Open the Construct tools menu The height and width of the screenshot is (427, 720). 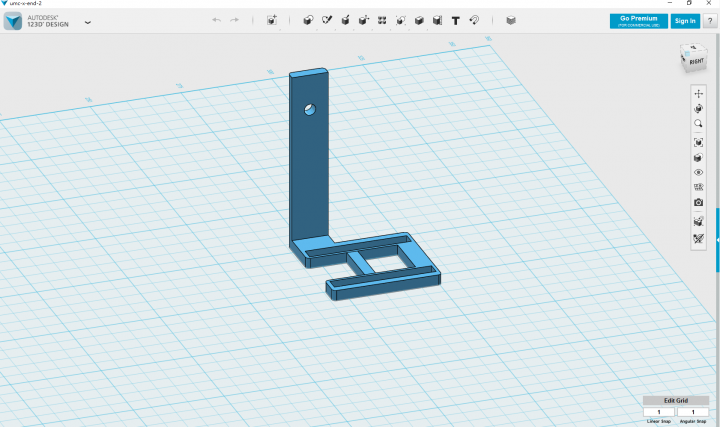345,20
